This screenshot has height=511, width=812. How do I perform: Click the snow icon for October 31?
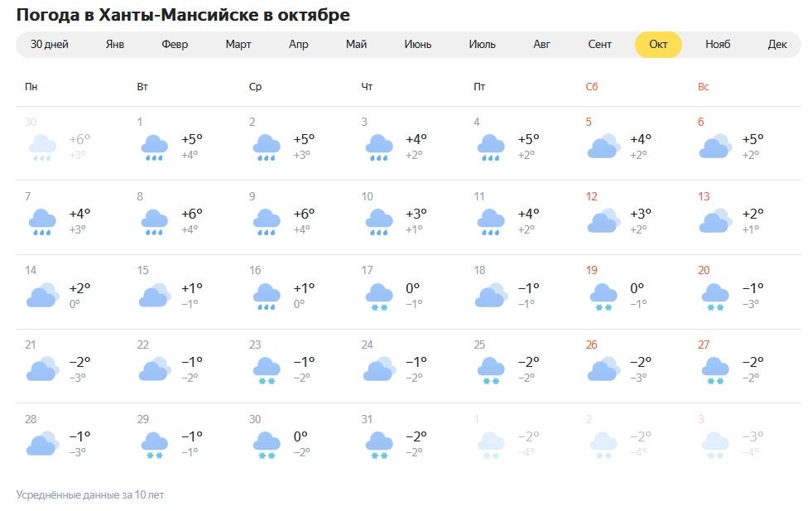pos(379,444)
